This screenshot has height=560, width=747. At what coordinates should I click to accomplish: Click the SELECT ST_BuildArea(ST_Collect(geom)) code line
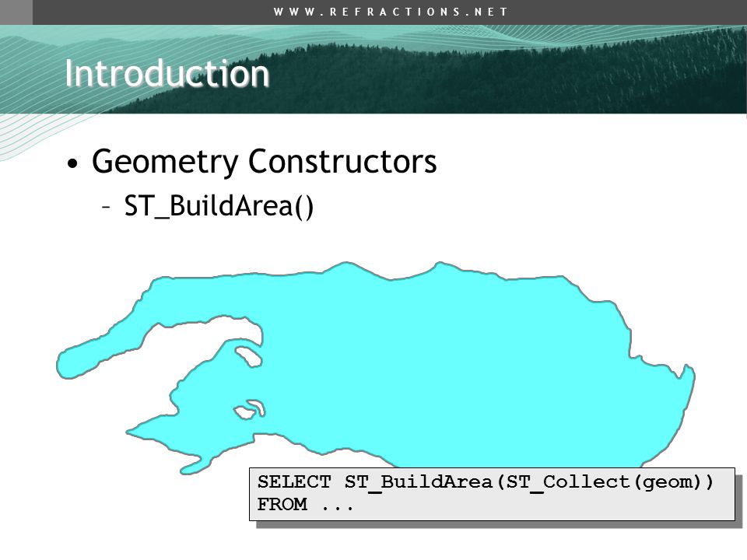point(485,482)
